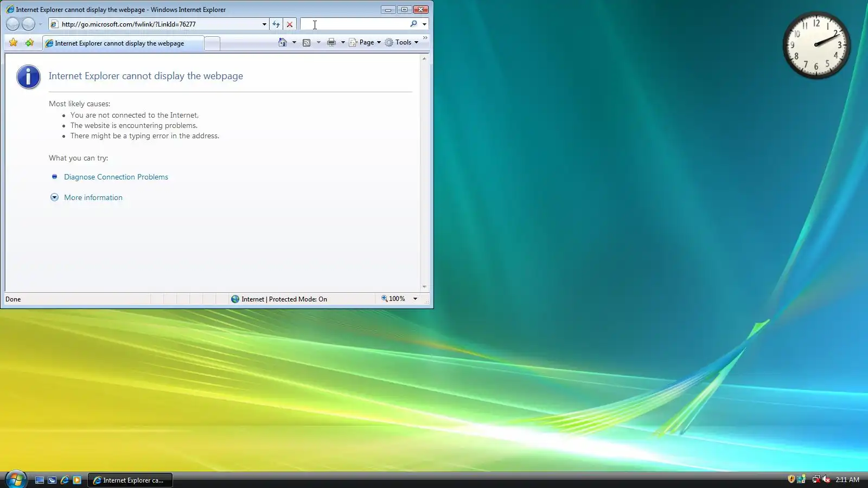Viewport: 868px width, 488px height.
Task: Click Show Desktop in Quick Launch
Action: [40, 480]
